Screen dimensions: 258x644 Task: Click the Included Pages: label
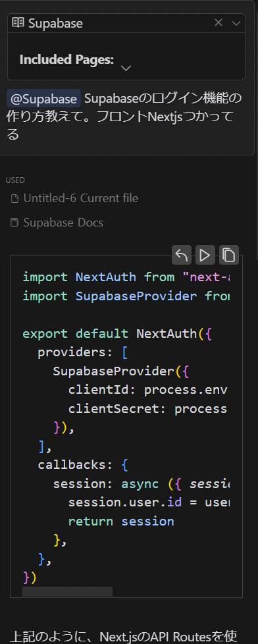pos(66,59)
